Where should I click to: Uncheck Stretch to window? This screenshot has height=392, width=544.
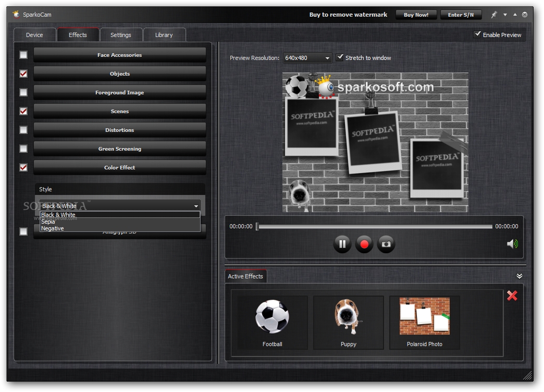click(340, 57)
